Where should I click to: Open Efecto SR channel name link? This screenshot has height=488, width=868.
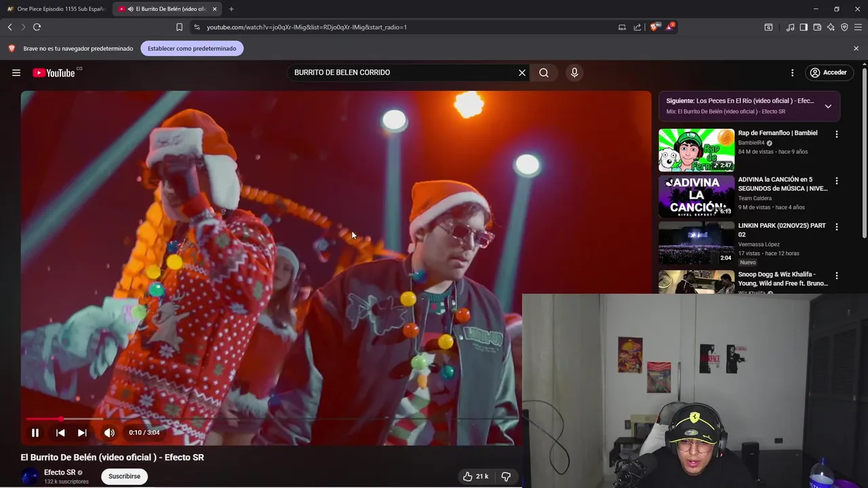pyautogui.click(x=60, y=472)
